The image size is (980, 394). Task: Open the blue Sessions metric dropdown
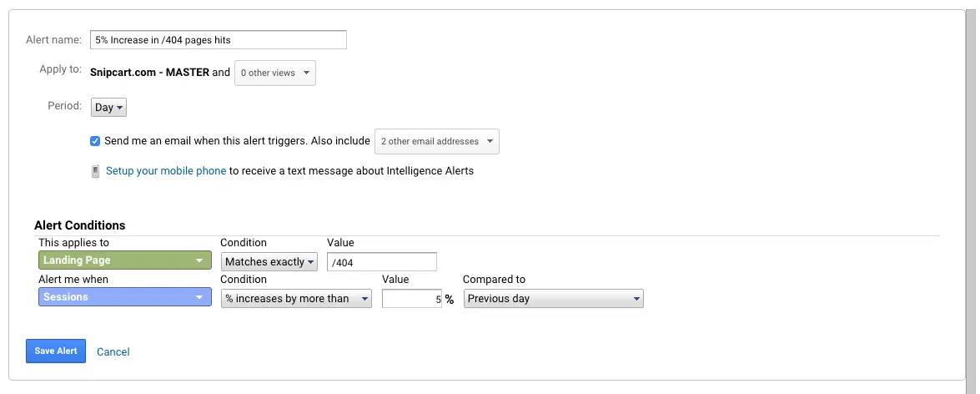[x=124, y=297]
